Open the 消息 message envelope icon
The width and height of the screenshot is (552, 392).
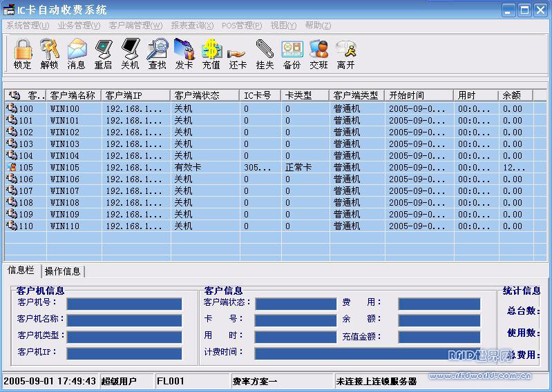(77, 49)
